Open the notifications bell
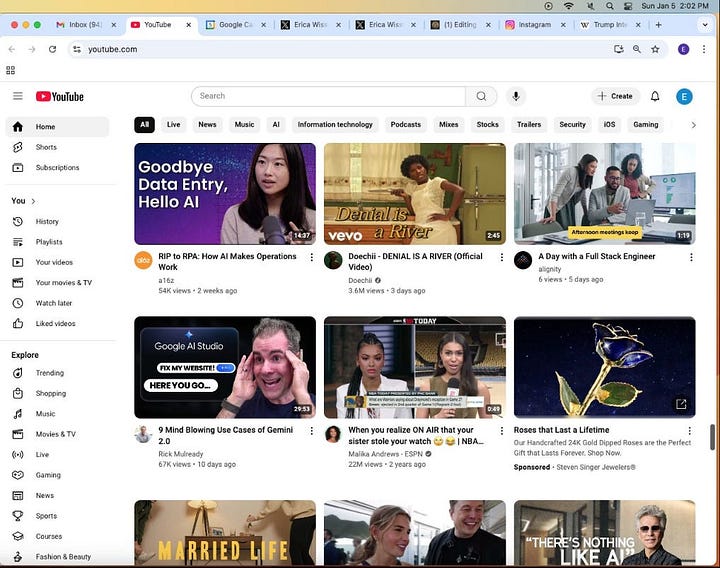This screenshot has width=720, height=568. point(655,96)
